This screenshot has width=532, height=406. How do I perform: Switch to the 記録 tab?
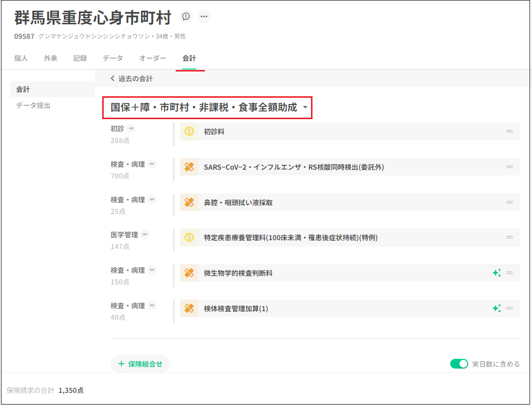tap(80, 58)
